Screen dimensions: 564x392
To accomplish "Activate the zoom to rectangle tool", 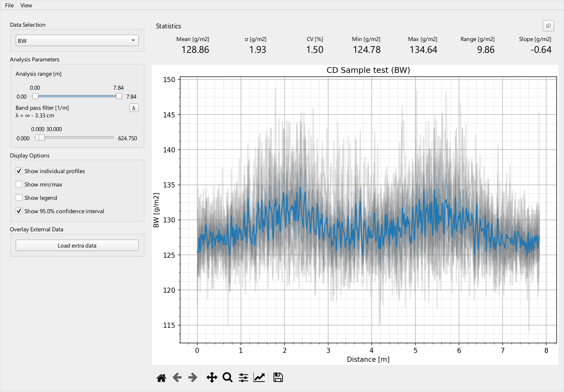I will coord(227,378).
